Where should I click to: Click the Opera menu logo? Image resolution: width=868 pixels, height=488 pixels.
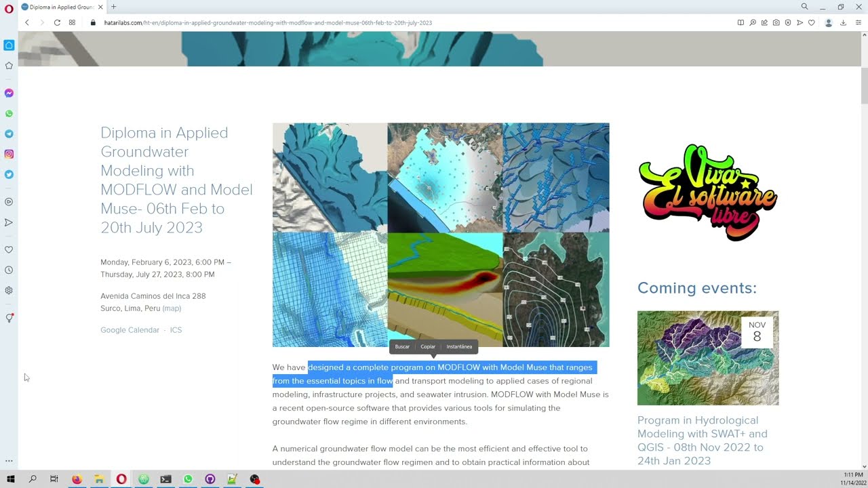click(x=9, y=8)
